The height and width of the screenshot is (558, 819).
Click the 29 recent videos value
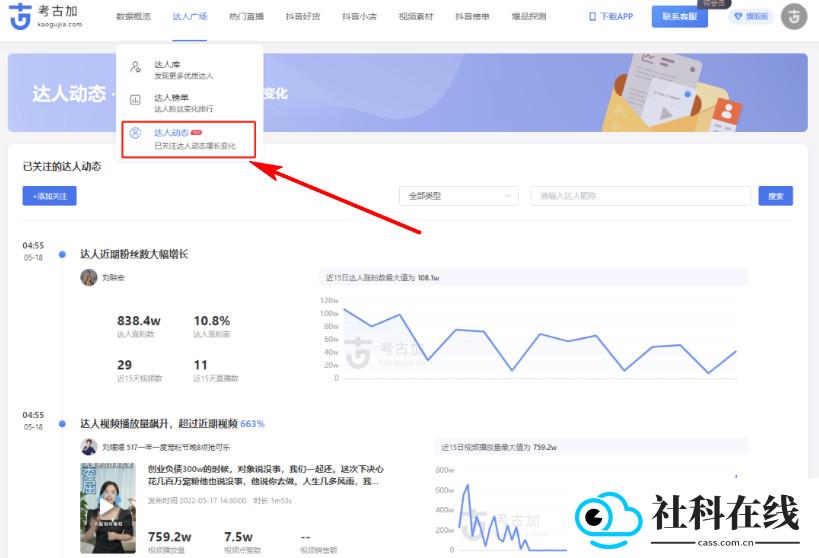pos(124,365)
